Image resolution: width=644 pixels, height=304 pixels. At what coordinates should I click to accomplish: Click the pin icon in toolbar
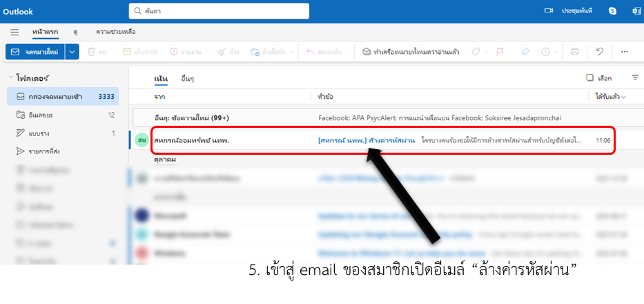point(525,52)
